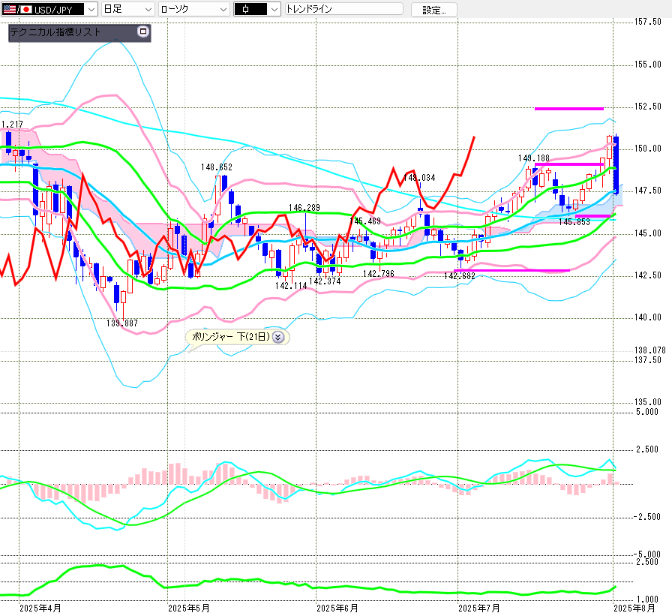
Task: Click the ボリンジャー 下(21日) label text
Action: click(231, 337)
